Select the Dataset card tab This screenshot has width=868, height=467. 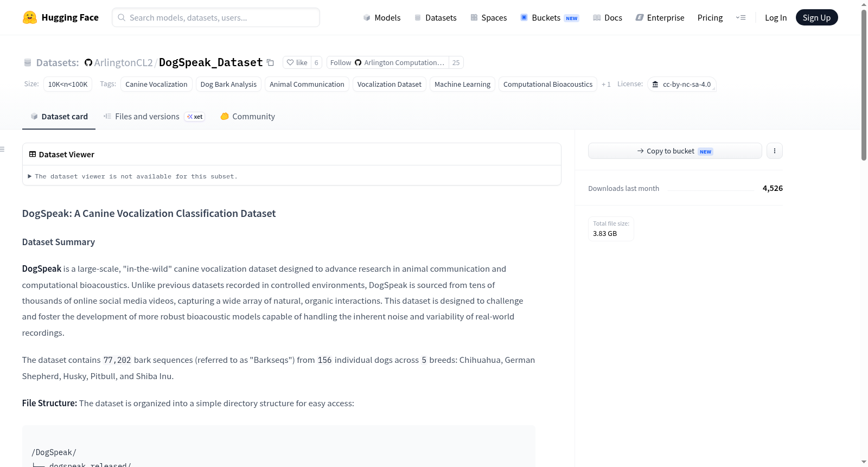pos(59,117)
